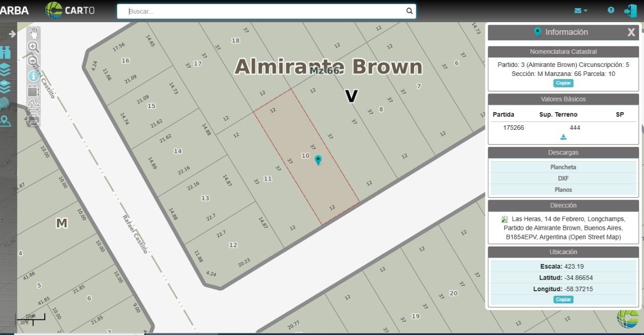Click the Longitud value -58.37215
Screen dimensions: 644x335
click(579, 289)
